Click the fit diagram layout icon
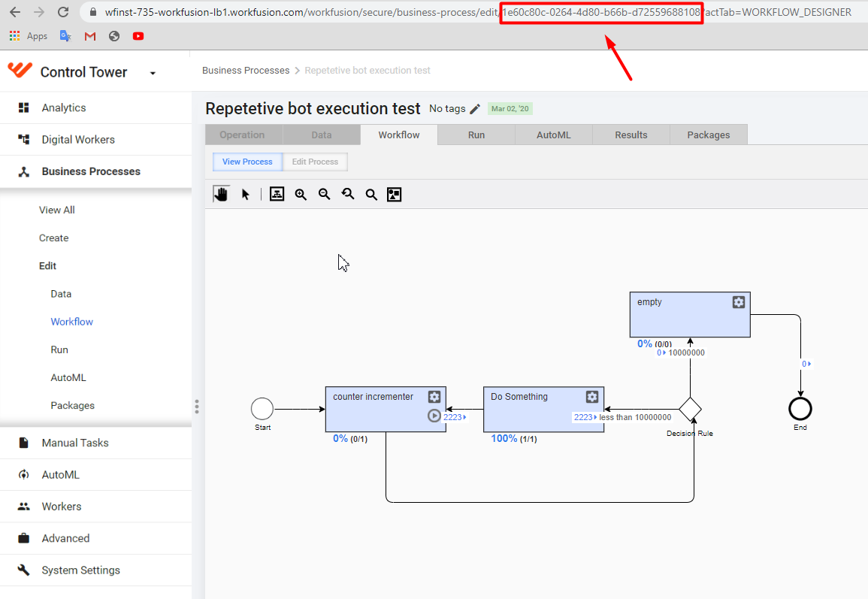Image resolution: width=868 pixels, height=599 pixels. 277,195
